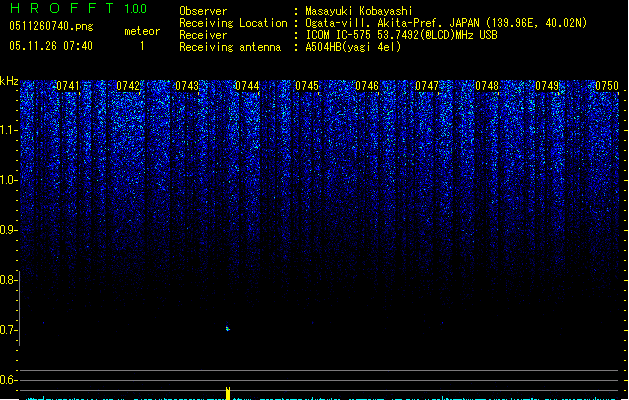Click the 0747 time marker
The image size is (629, 400).
pos(427,86)
